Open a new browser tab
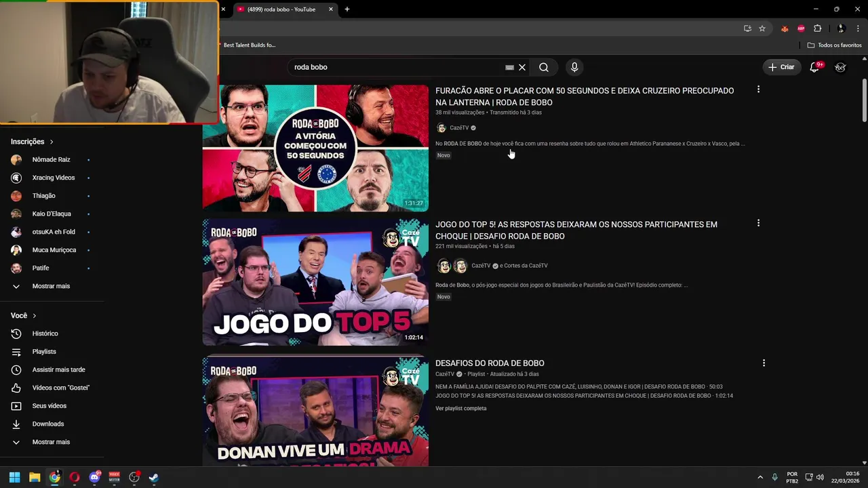Viewport: 868px width, 488px height. click(347, 9)
